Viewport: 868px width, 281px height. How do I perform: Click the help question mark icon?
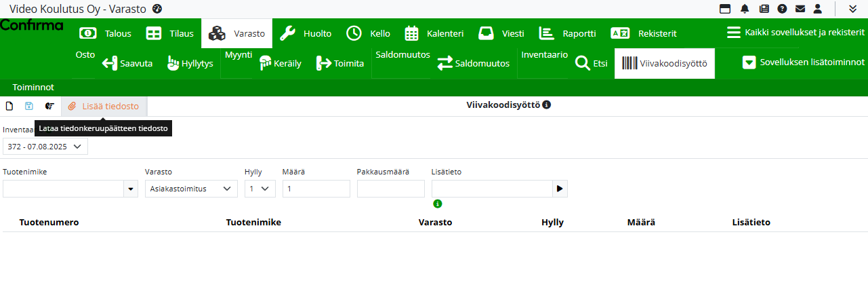coord(782,9)
